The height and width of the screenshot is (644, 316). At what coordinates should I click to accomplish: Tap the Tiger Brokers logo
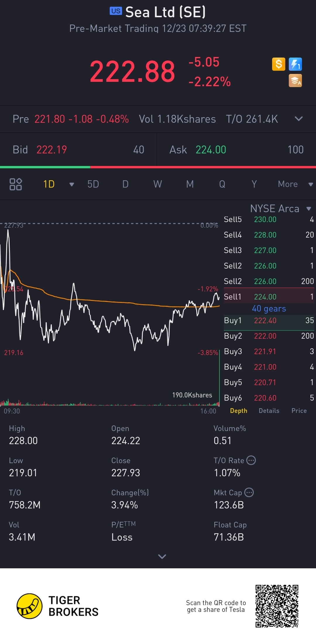(x=58, y=606)
